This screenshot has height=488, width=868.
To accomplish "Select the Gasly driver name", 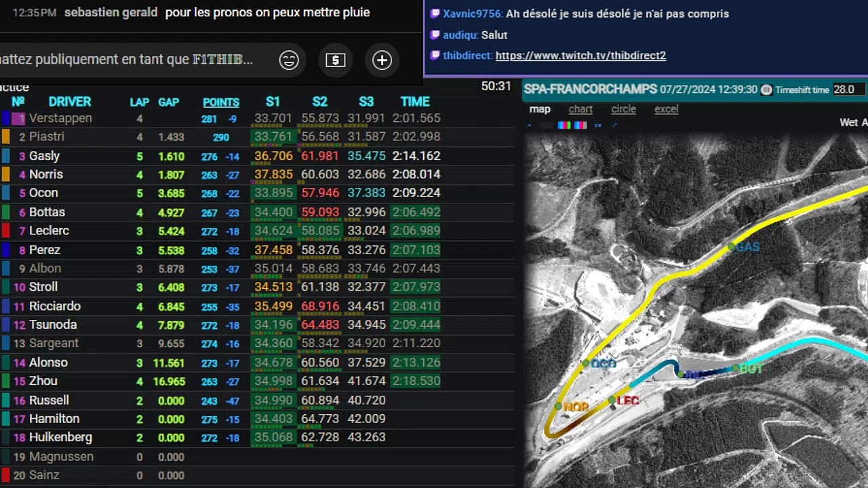I will (44, 156).
